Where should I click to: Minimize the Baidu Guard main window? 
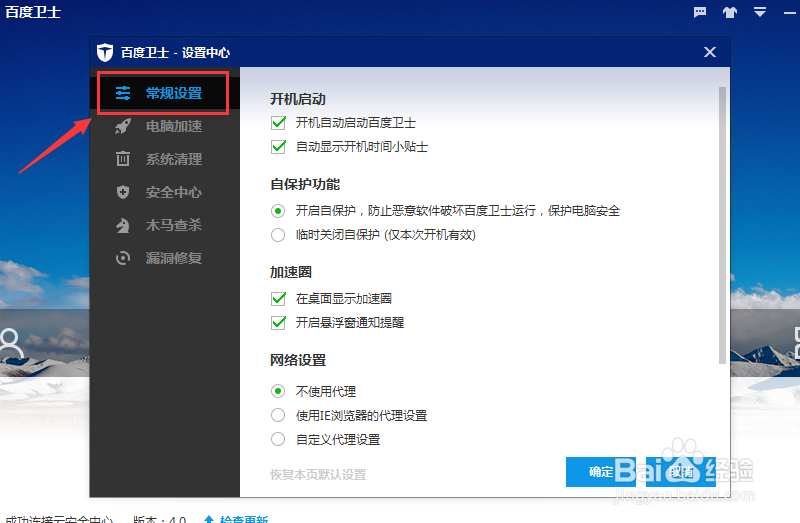(790, 13)
